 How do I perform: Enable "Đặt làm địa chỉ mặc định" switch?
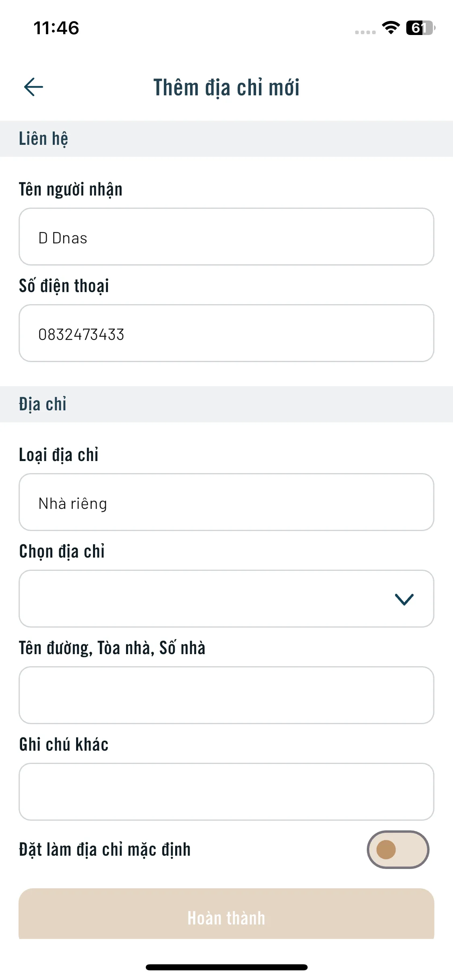398,850
